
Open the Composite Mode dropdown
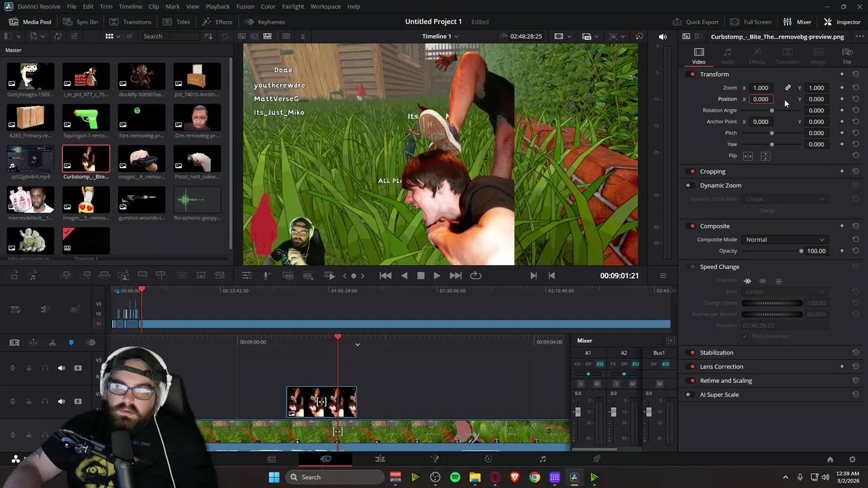785,239
